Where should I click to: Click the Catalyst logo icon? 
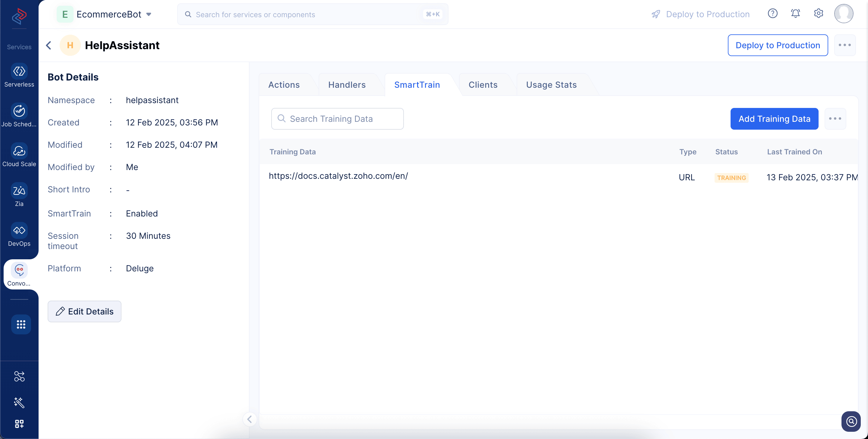click(19, 16)
